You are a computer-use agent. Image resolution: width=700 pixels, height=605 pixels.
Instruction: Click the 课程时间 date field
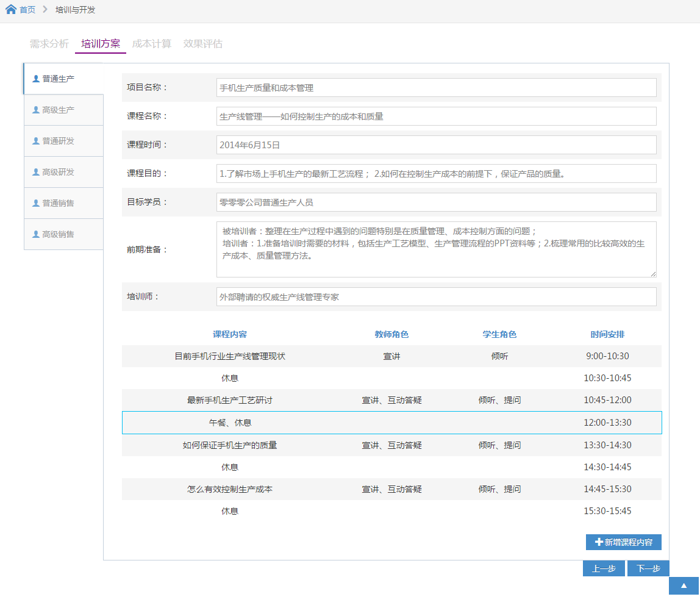point(436,145)
